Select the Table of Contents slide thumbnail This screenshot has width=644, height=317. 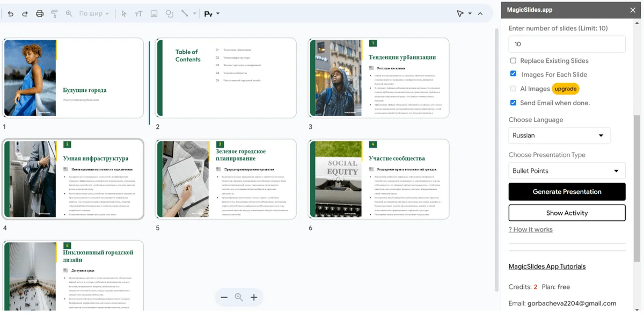click(x=226, y=78)
